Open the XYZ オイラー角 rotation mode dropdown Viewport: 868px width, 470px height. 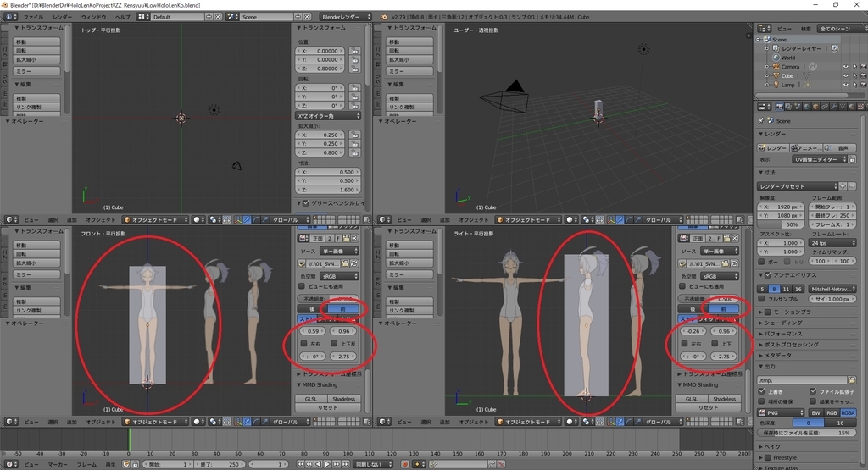click(x=328, y=116)
